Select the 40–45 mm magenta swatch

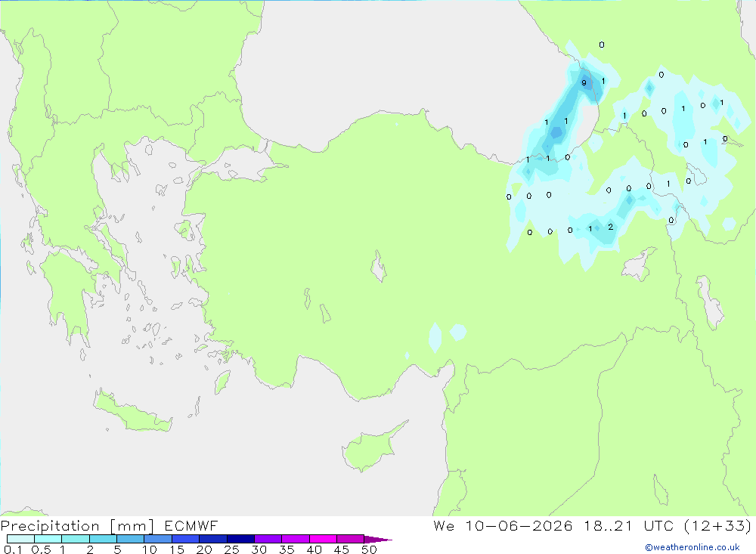tap(323, 539)
